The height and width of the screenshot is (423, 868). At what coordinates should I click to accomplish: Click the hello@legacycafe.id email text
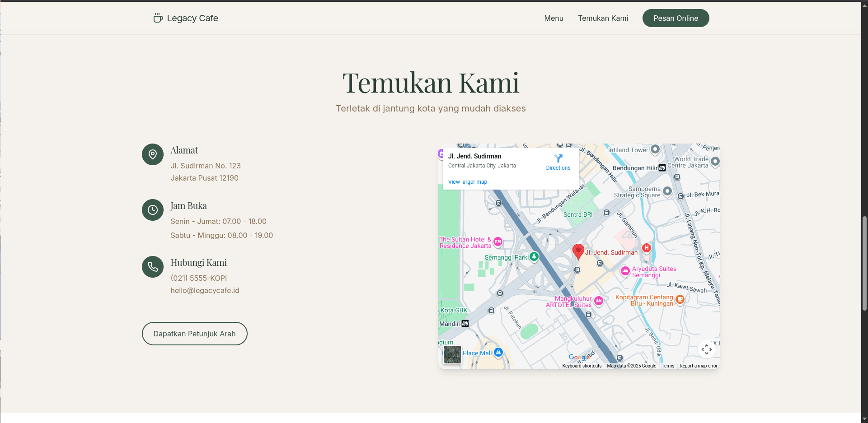click(205, 290)
